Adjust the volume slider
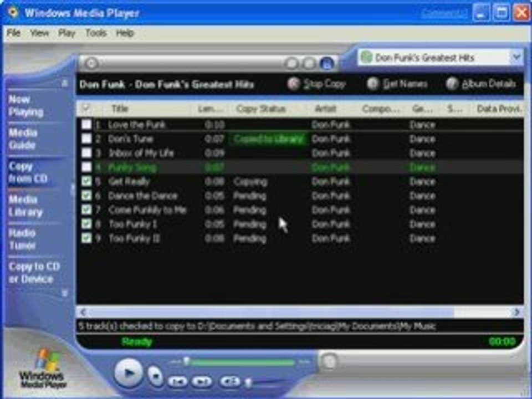 pos(248,383)
